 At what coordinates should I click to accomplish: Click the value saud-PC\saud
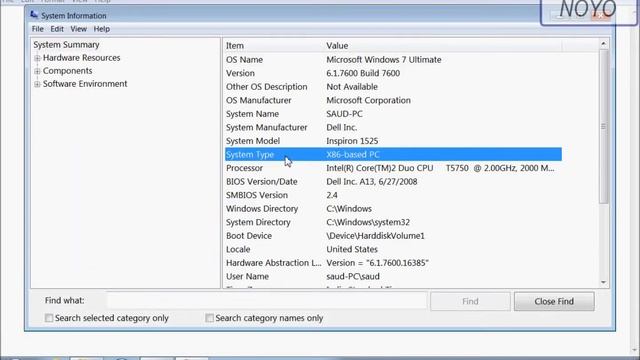(353, 276)
